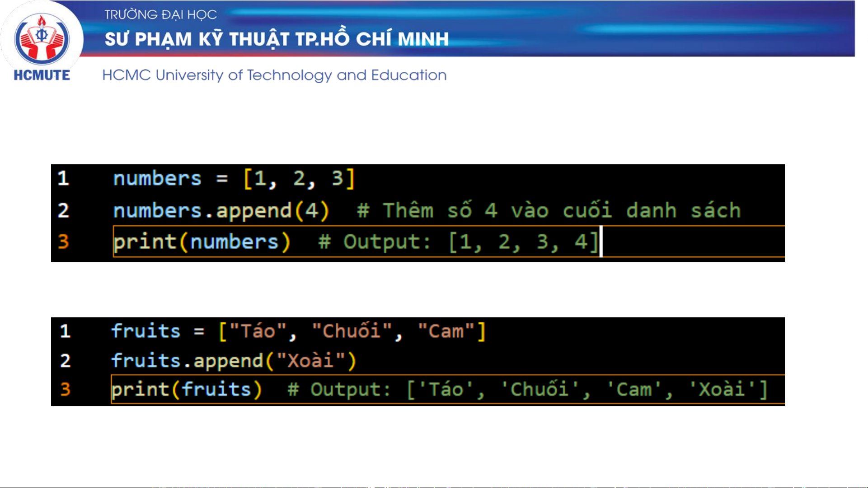868x488 pixels.
Task: Click the TRƯỜNG ĐẠI HỌC header text
Action: (x=161, y=15)
